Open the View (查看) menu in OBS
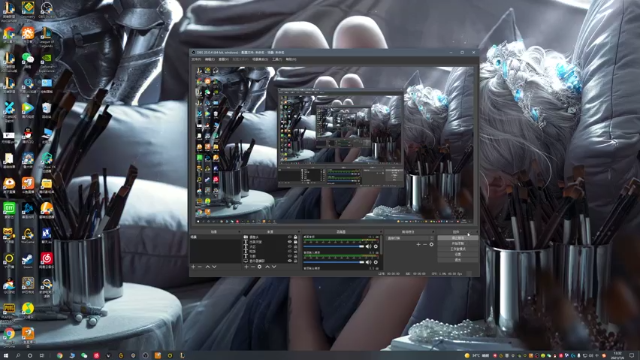The width and height of the screenshot is (640, 360). pyautogui.click(x=223, y=59)
